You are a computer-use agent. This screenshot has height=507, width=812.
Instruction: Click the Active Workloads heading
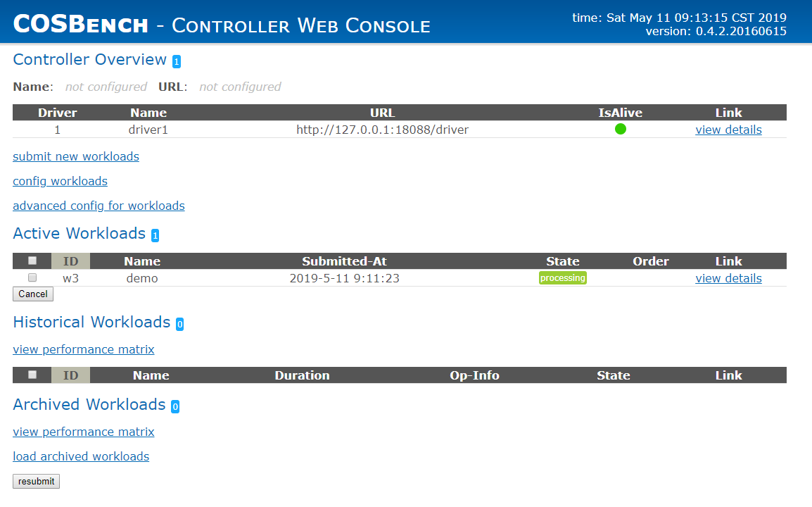click(80, 233)
